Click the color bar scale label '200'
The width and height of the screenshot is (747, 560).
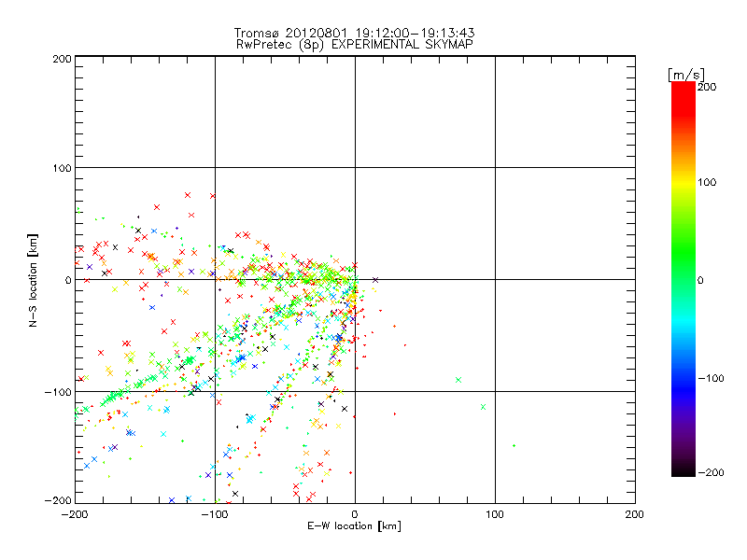(x=707, y=87)
